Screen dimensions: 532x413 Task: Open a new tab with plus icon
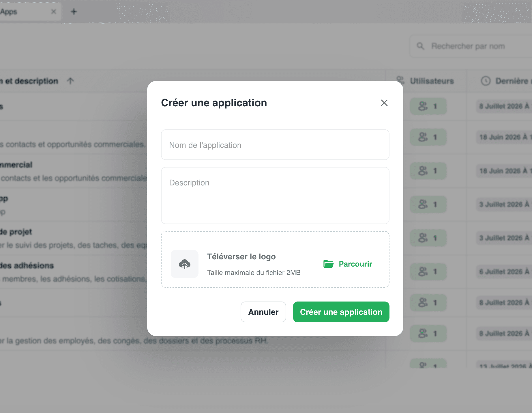coord(74,12)
